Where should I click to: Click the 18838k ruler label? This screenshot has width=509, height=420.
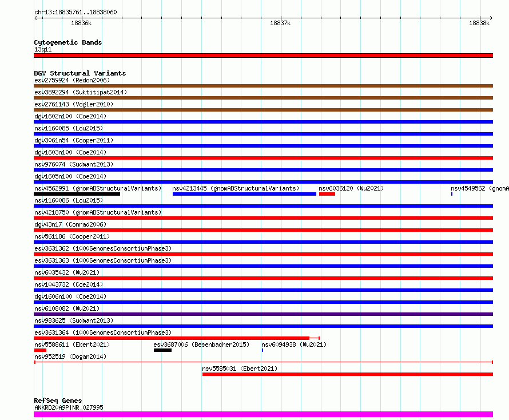479,23
